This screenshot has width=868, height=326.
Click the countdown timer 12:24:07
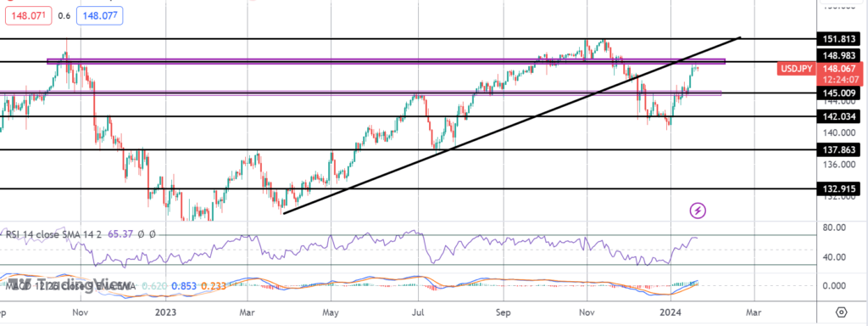coord(839,80)
